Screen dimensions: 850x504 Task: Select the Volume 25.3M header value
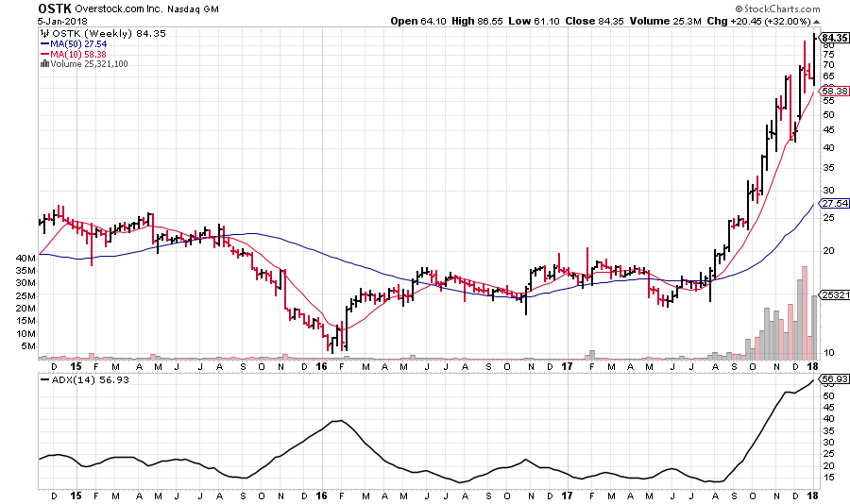[665, 21]
